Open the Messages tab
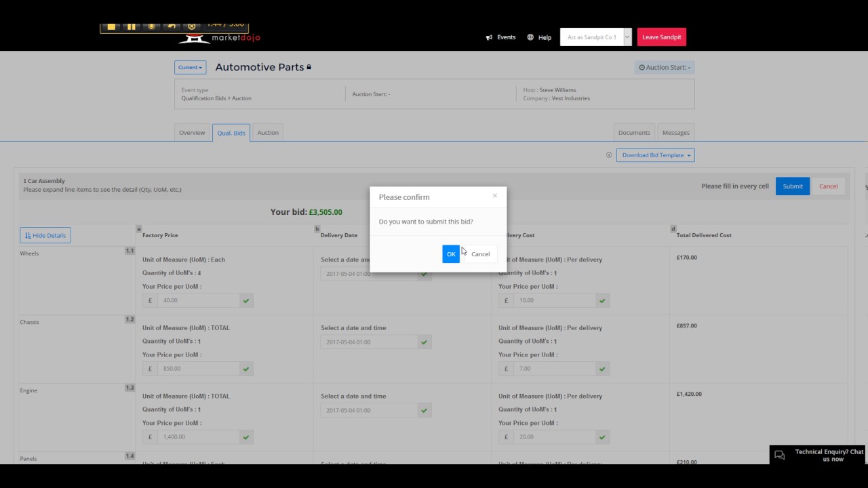The height and width of the screenshot is (488, 868). 676,133
